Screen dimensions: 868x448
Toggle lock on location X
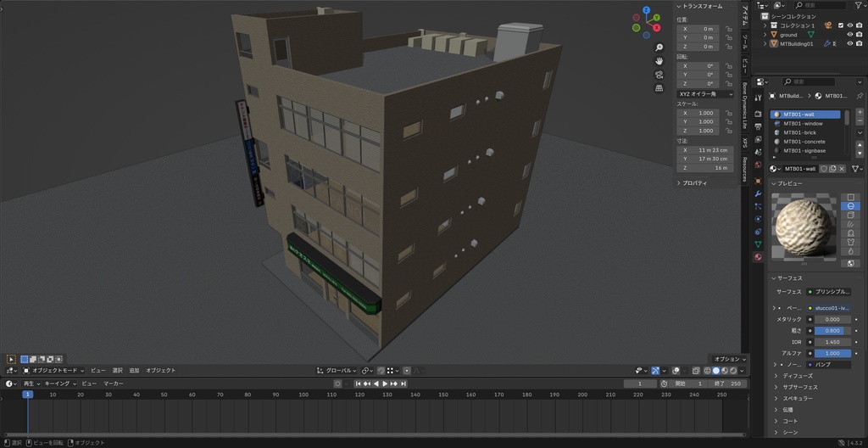click(729, 28)
